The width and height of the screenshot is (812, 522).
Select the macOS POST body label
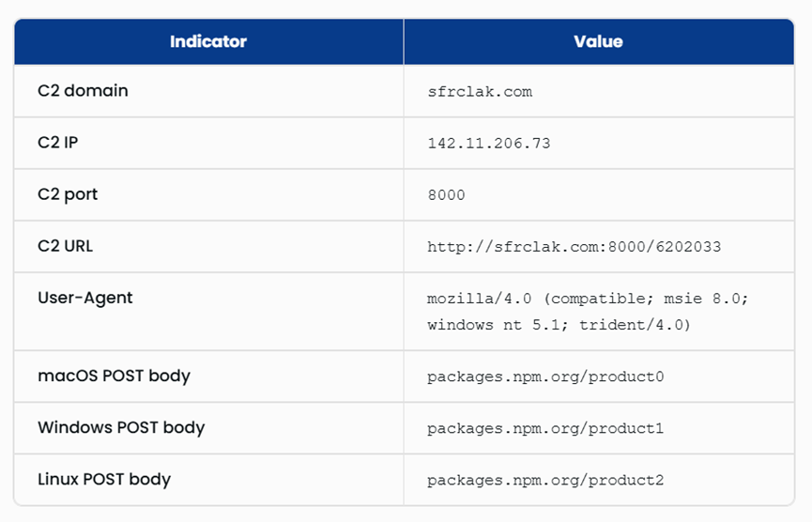(114, 376)
